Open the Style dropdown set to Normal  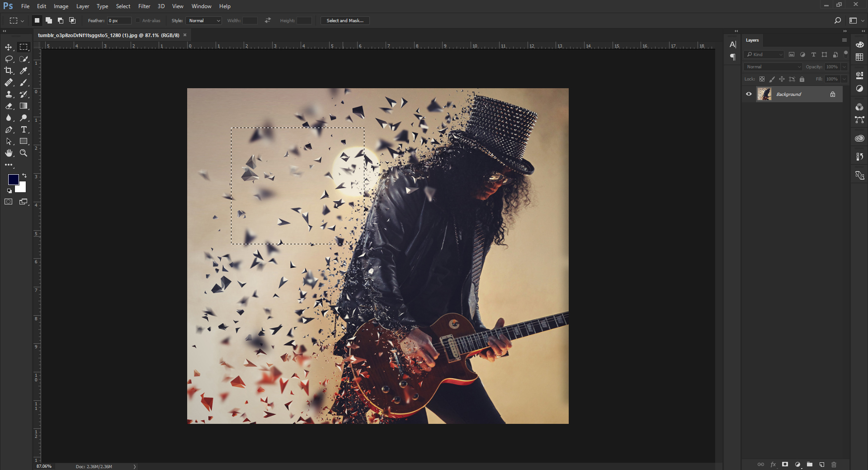click(203, 20)
